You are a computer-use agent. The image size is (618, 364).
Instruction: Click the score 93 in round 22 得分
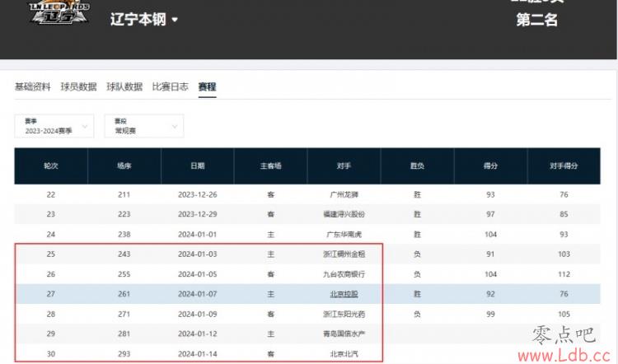[x=490, y=194]
